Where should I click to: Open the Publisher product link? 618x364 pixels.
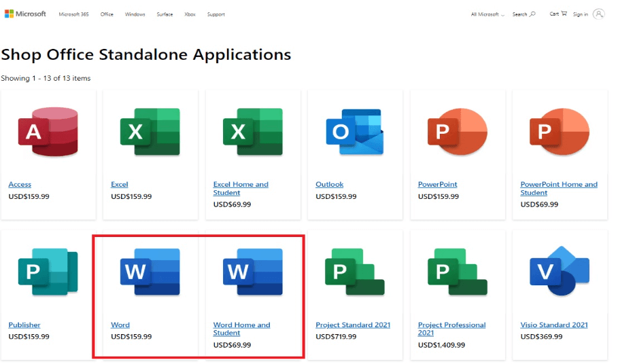click(24, 325)
